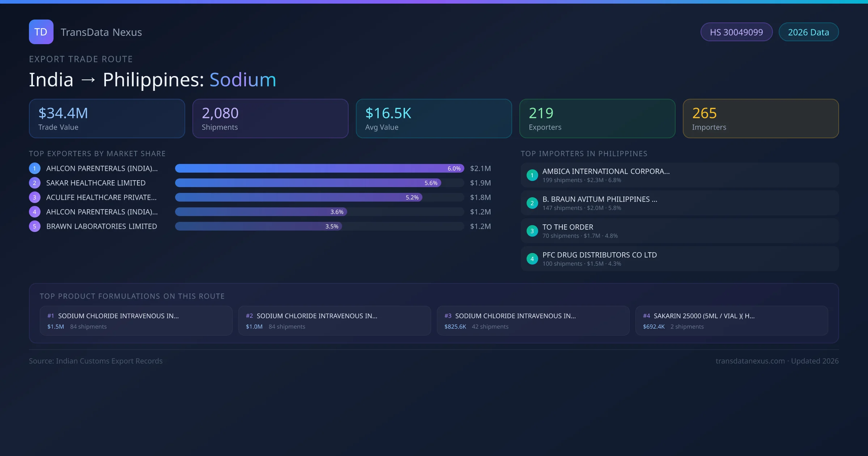The image size is (868, 456).
Task: Open #4 Sakarin 25000 formulation card
Action: pos(731,321)
